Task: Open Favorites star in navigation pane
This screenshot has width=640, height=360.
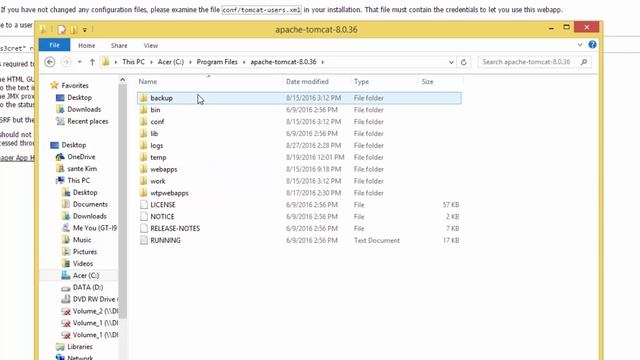Action: [x=54, y=85]
